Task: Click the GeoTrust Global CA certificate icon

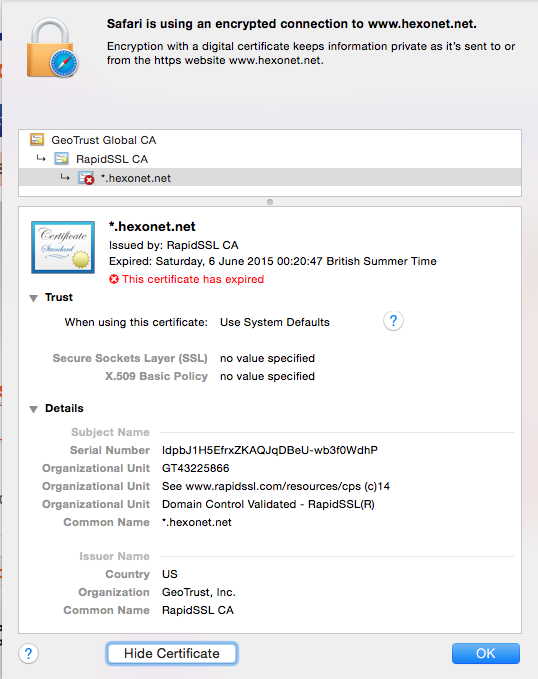Action: point(37,139)
